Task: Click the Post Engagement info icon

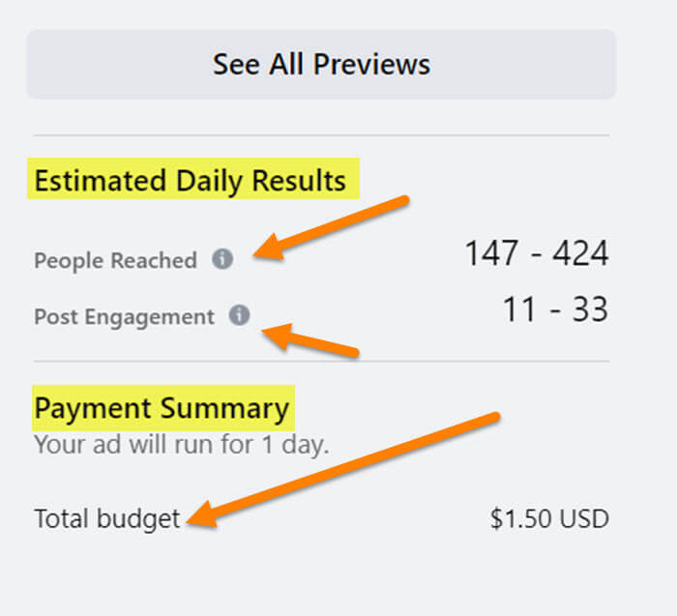Action: [239, 314]
